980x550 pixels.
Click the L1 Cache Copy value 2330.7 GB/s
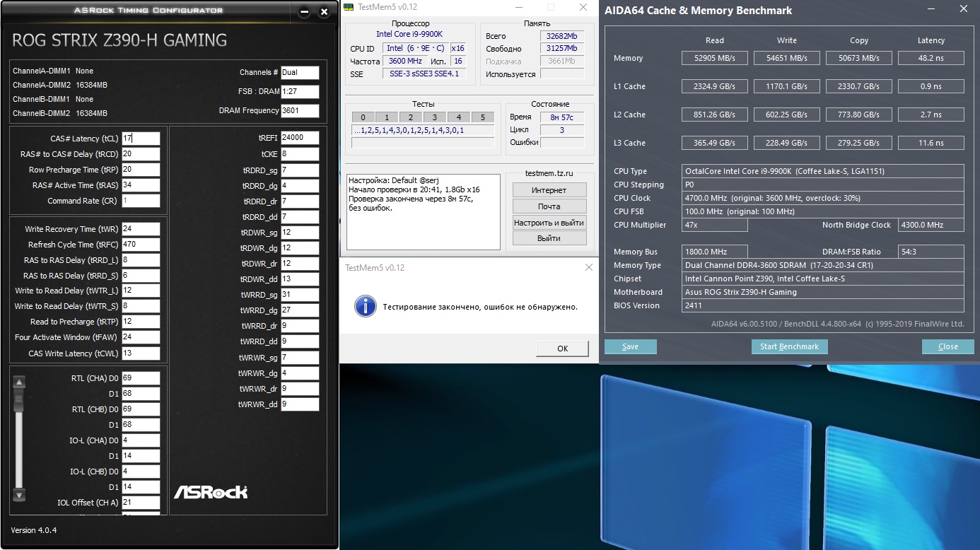click(x=859, y=86)
